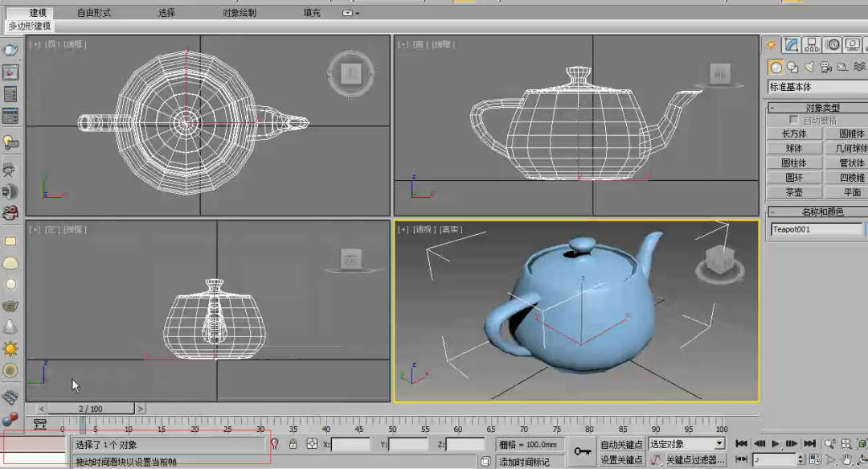Screen dimensions: 868x469
Task: Click the Hierarchy panel icon
Action: (x=812, y=44)
